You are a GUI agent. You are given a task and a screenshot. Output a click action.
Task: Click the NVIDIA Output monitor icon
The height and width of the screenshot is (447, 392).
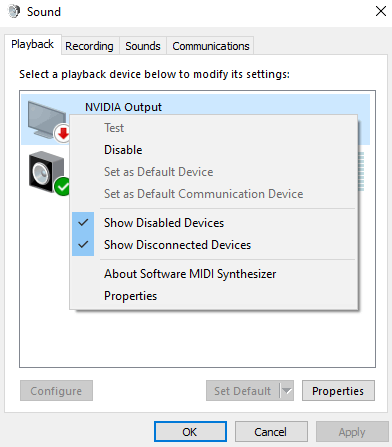pyautogui.click(x=47, y=120)
